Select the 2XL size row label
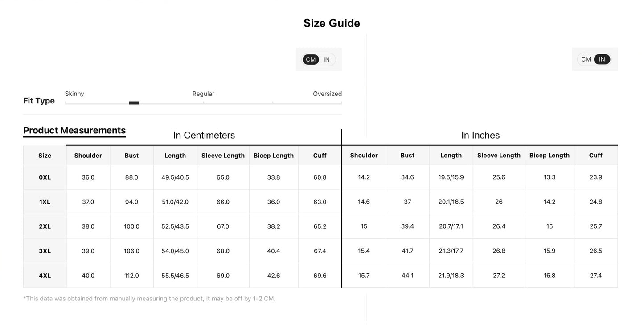The image size is (644, 325). click(45, 226)
